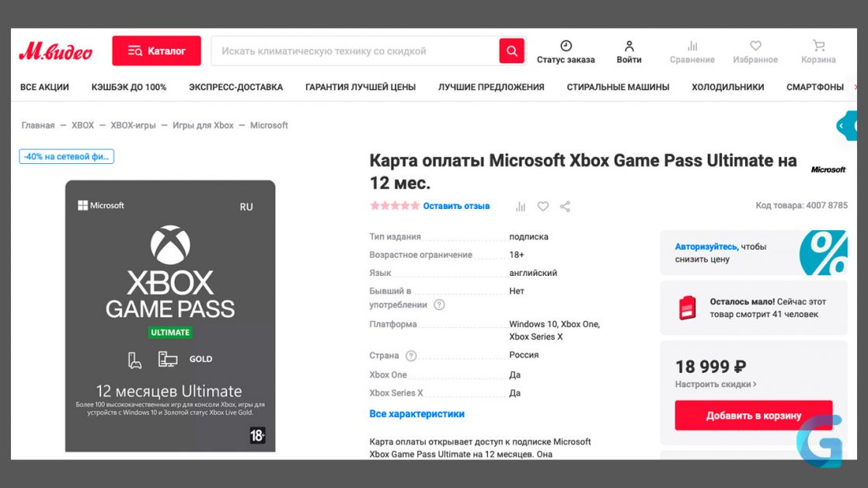Screen dimensions: 868x488
Task: Open ЛУЧШИЕ ПРЕДЛОЖЕНИЯ menu item
Action: (491, 87)
